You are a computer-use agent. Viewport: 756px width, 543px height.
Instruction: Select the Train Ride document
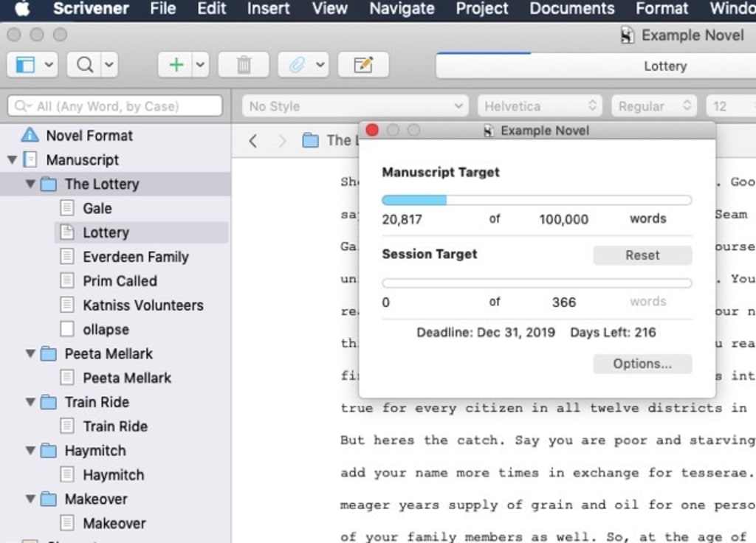point(116,426)
